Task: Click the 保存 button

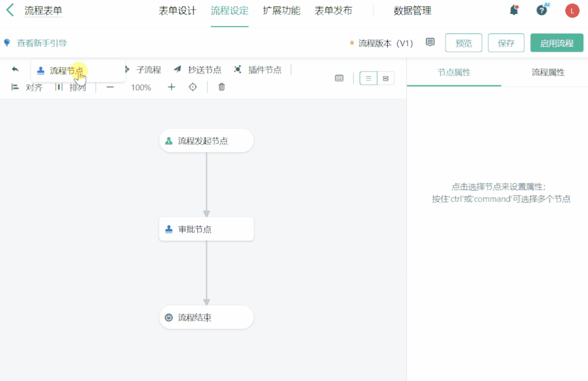Action: [x=506, y=43]
